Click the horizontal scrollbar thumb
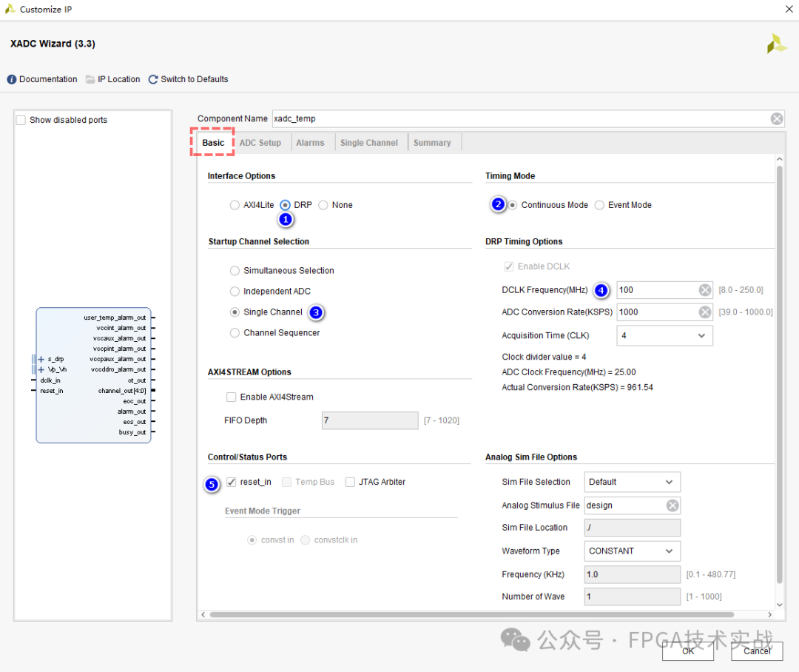The width and height of the screenshot is (799, 672). (471, 615)
